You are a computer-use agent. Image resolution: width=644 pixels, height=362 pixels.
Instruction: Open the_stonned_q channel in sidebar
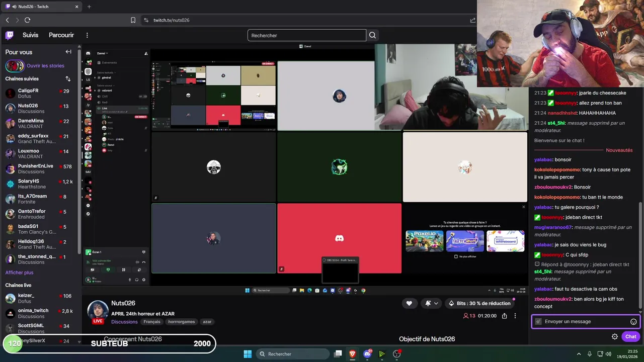coord(39,259)
